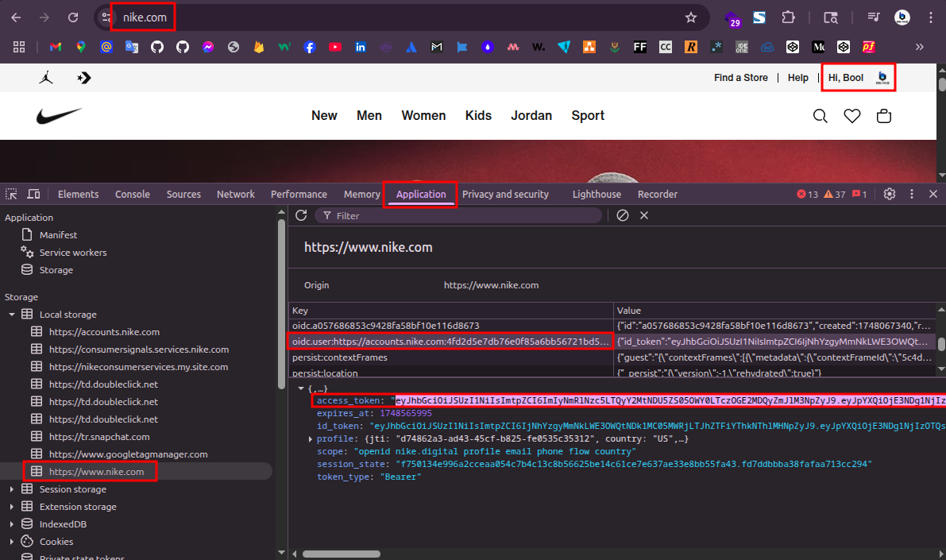The width and height of the screenshot is (946, 560).
Task: Go back to the previous page
Action: point(17,17)
